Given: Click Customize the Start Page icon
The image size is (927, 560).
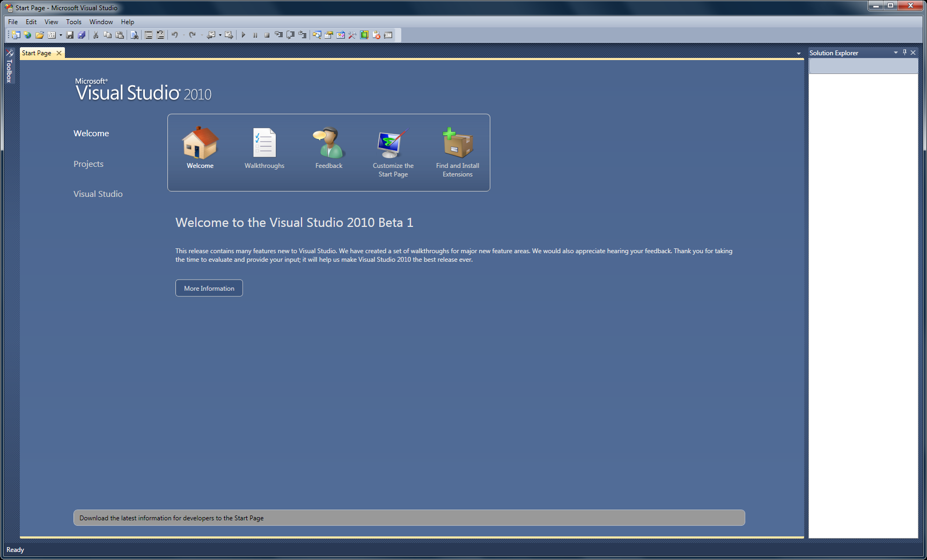Looking at the screenshot, I should click(393, 143).
